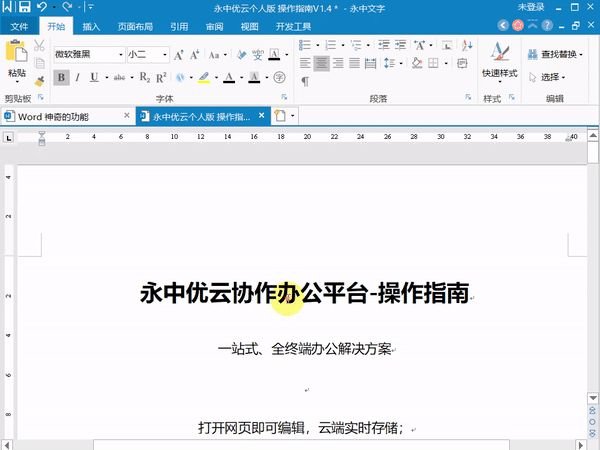Screen dimensions: 600x450
Task: Click the distributed alignment icon
Action: (370, 63)
